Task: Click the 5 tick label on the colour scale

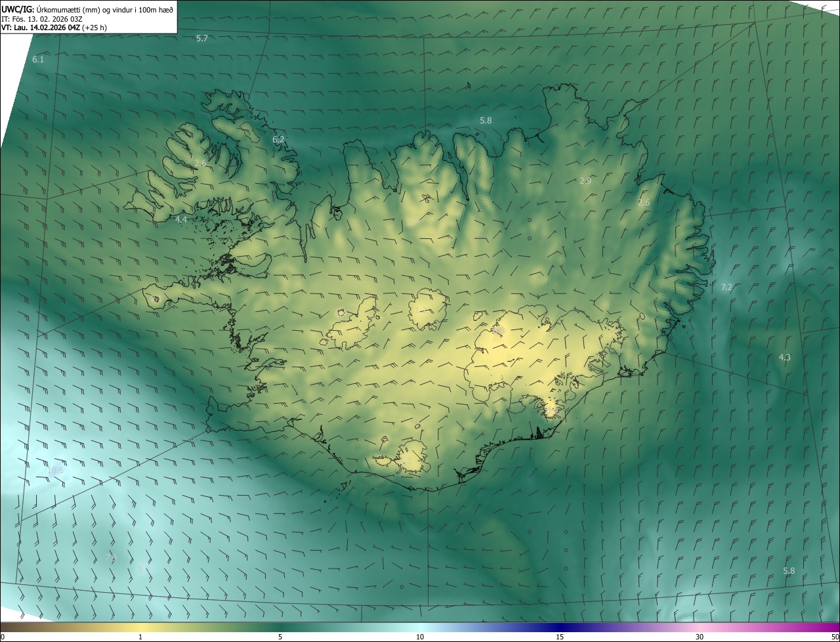Action: (x=280, y=637)
